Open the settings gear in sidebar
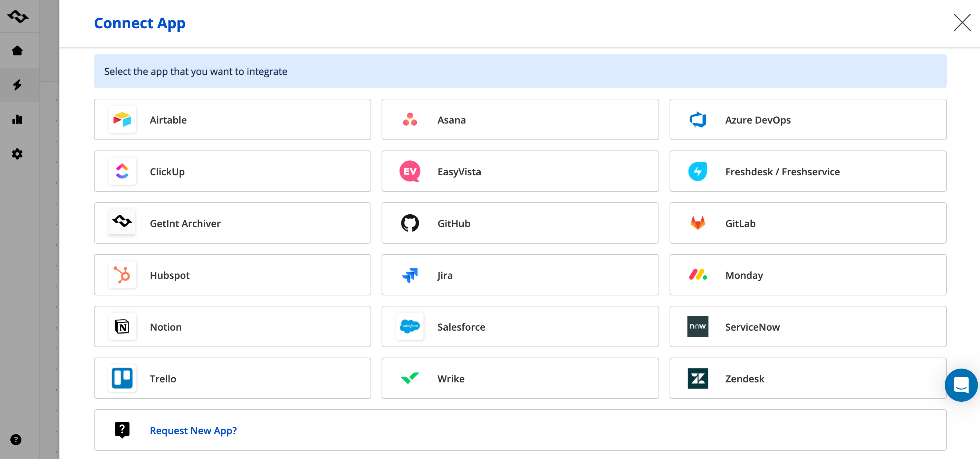Viewport: 980px width, 459px height. pos(17,154)
